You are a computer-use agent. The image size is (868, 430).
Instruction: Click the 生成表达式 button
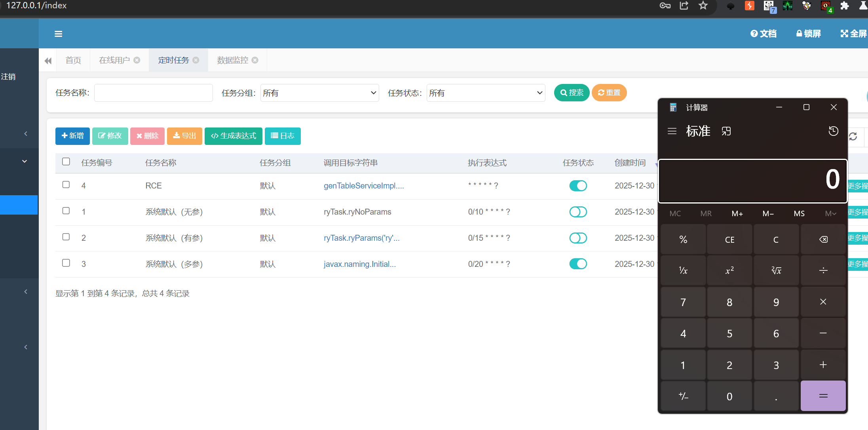click(234, 136)
